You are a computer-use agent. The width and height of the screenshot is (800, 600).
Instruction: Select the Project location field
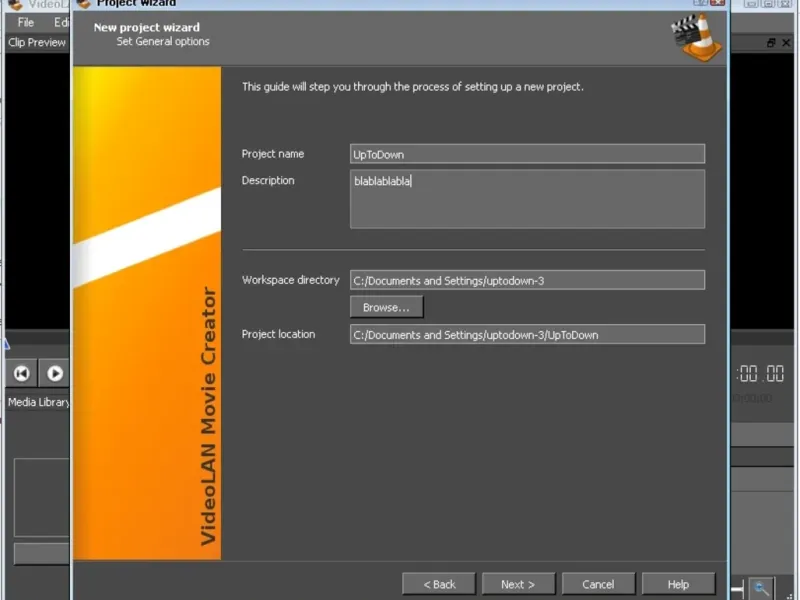pyautogui.click(x=527, y=335)
